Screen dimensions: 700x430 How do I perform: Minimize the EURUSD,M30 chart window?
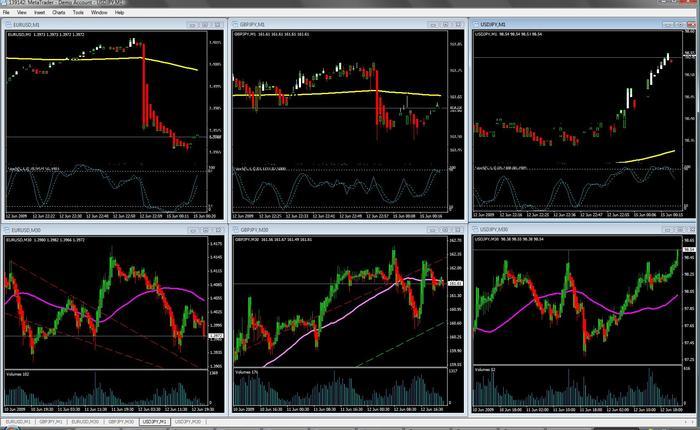pyautogui.click(x=193, y=230)
